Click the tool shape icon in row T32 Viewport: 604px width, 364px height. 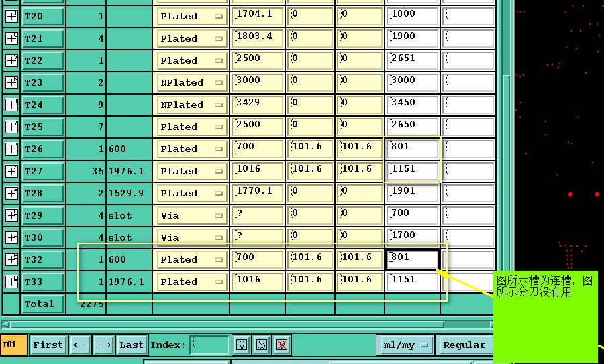11,259
